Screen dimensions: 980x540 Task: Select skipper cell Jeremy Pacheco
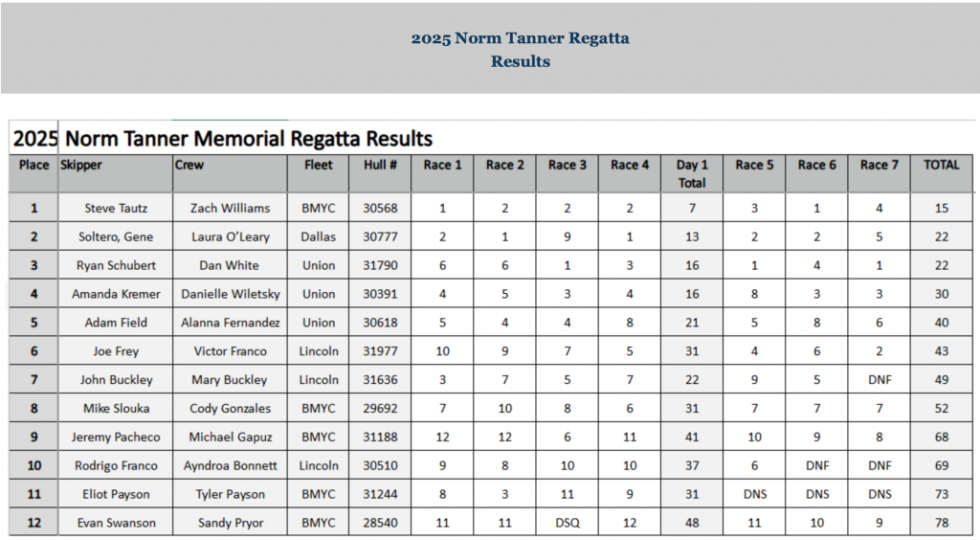[116, 438]
